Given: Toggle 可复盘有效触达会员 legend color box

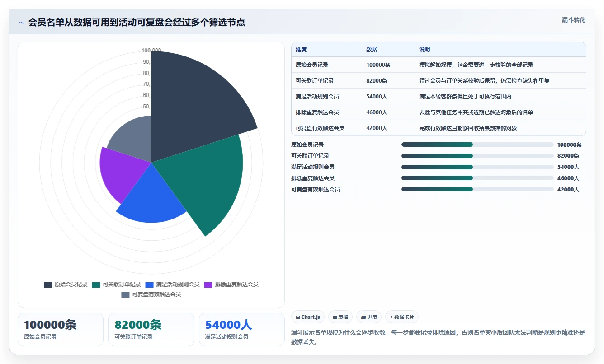Looking at the screenshot, I should 126,294.
